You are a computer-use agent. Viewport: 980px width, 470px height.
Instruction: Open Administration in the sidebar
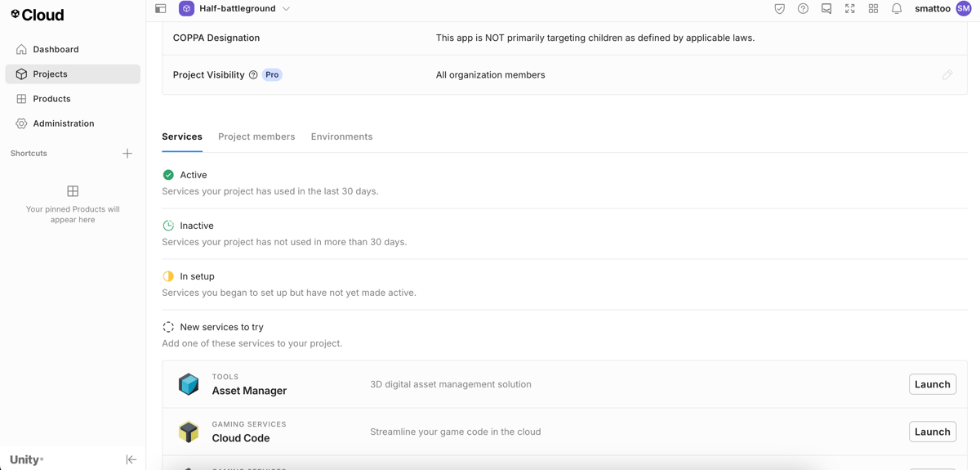(x=63, y=123)
